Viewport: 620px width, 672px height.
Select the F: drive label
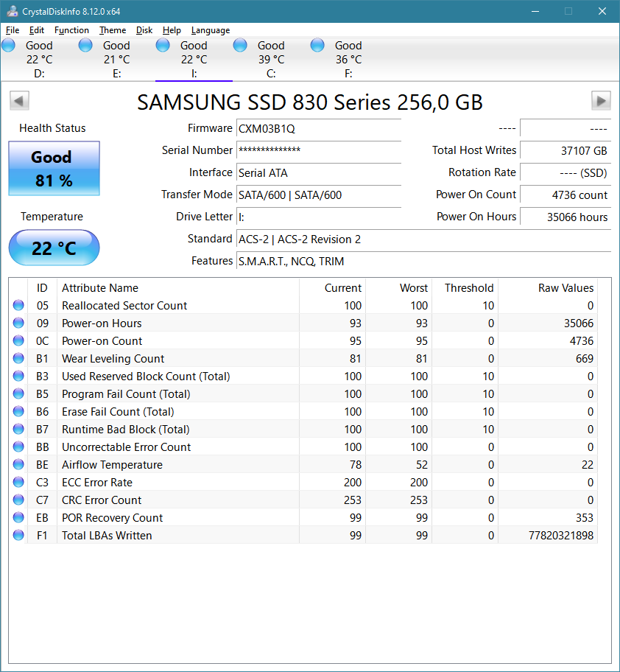pos(348,74)
